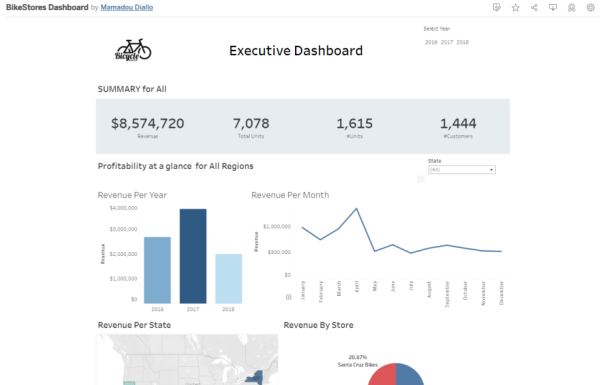Click the award ribbon icon in header
Viewport: 600px width, 385px height.
point(572,7)
